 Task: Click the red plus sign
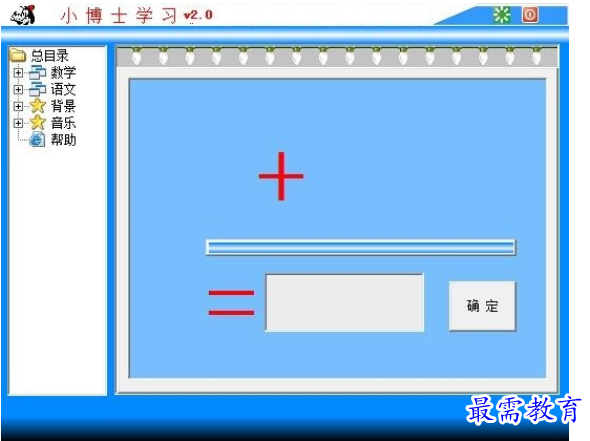[281, 176]
